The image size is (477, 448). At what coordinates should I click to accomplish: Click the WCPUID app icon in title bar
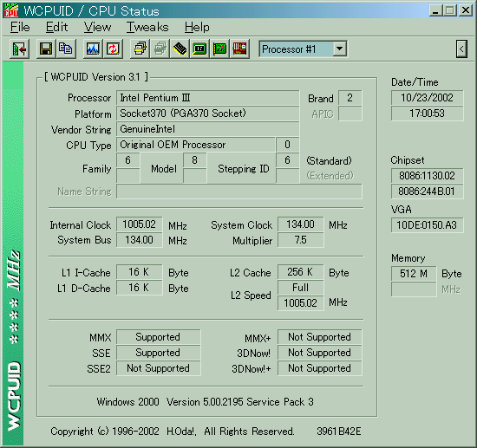(11, 10)
